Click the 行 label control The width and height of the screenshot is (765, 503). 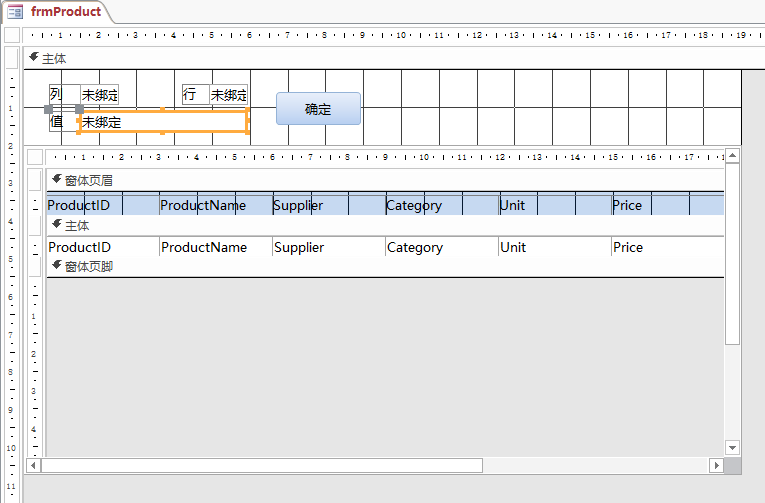click(x=196, y=94)
